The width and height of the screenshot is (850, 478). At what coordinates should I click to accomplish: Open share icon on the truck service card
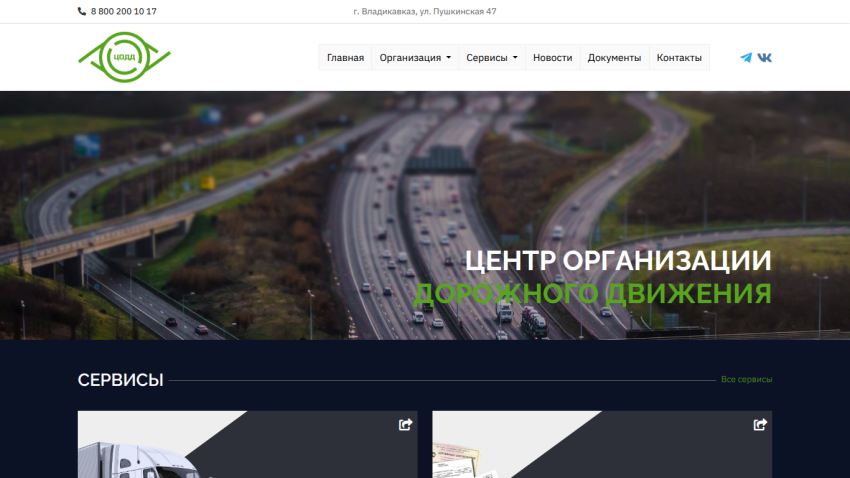405,424
